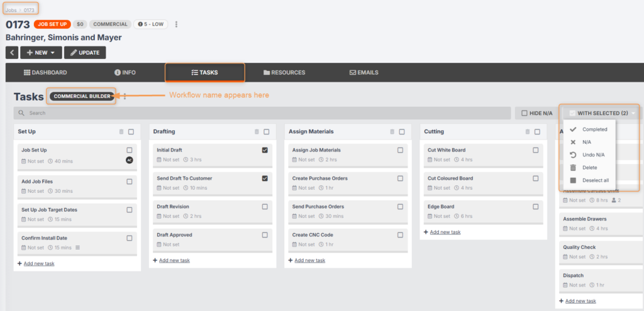The image size is (644, 311).
Task: Choose Completed from the With Selected menu
Action: (594, 129)
